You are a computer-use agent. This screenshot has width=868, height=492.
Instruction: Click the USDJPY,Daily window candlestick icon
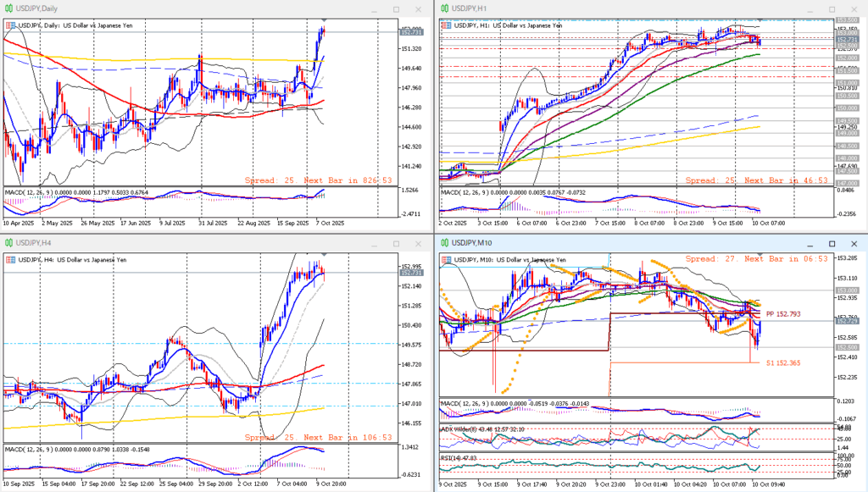pos(8,8)
